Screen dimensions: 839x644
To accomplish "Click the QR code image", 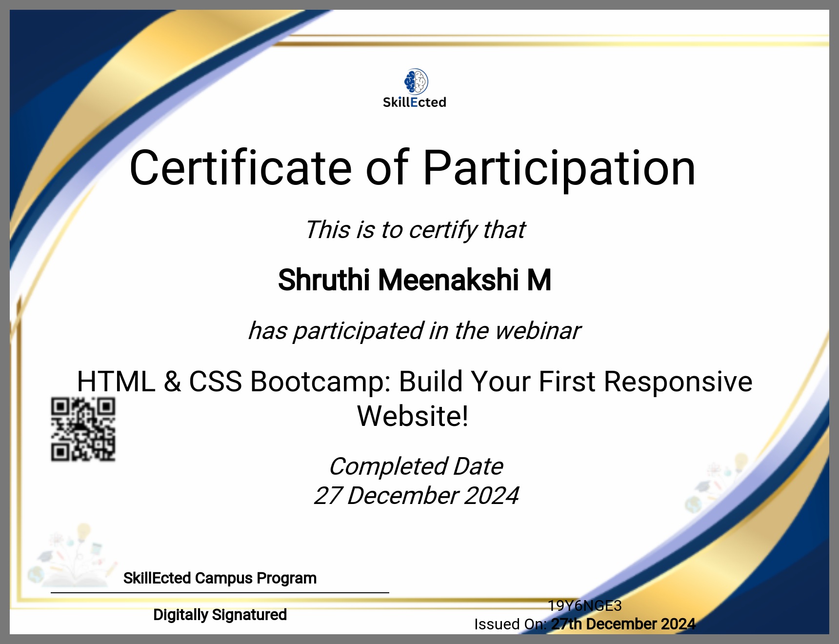I will pyautogui.click(x=83, y=429).
